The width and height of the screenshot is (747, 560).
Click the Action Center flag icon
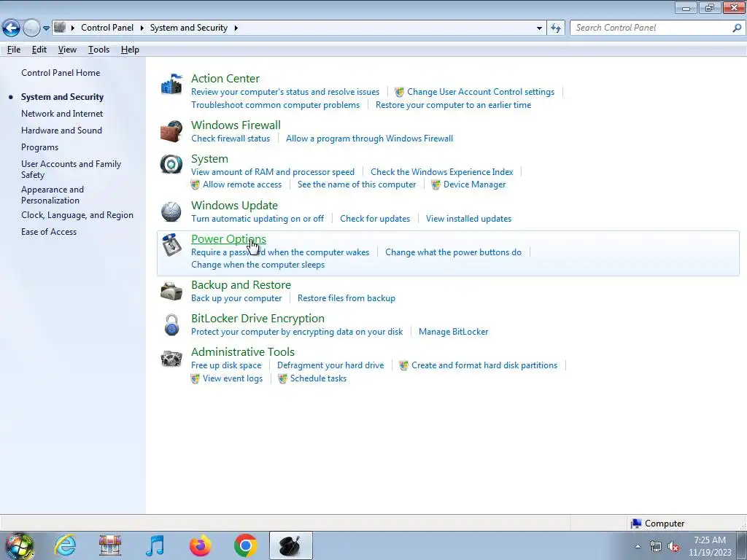click(171, 85)
